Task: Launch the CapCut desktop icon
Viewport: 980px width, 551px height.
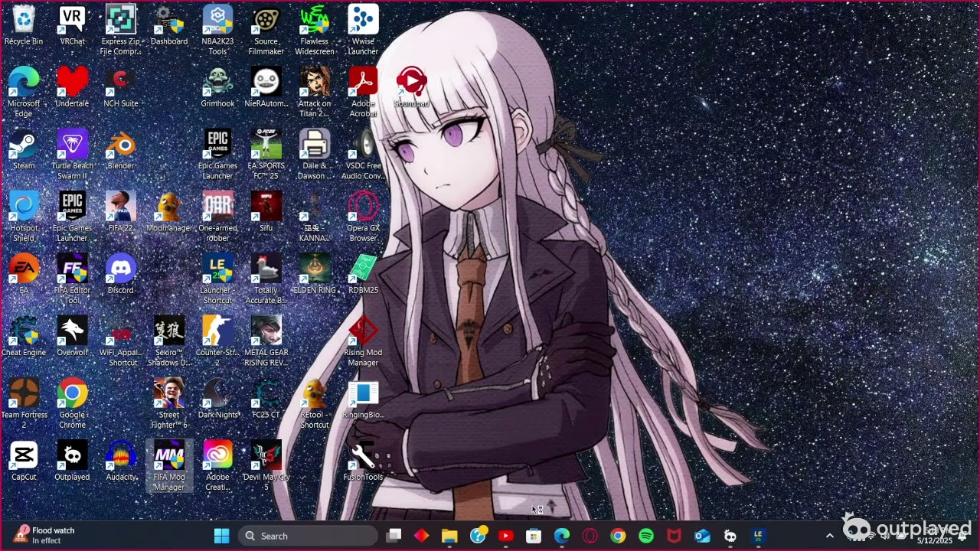Action: tap(24, 459)
